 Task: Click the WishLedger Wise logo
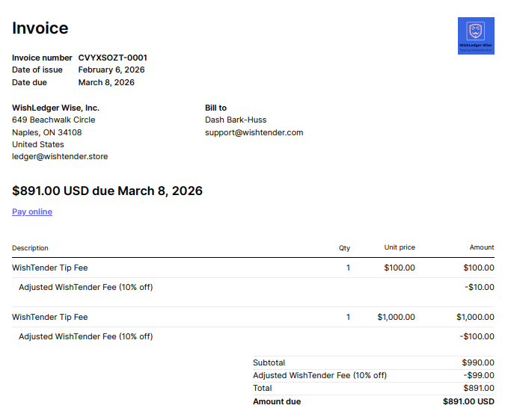coord(476,36)
